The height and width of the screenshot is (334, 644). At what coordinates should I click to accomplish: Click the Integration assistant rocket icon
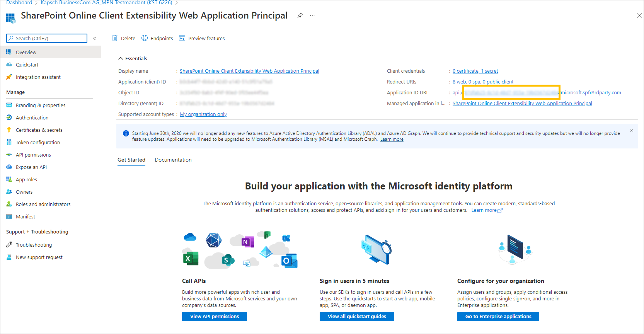click(x=9, y=77)
